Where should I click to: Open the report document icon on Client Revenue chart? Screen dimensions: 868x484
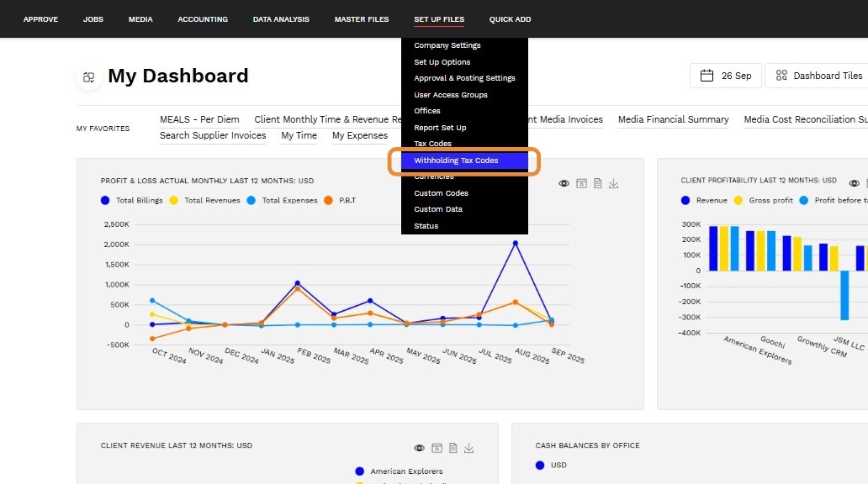[453, 448]
